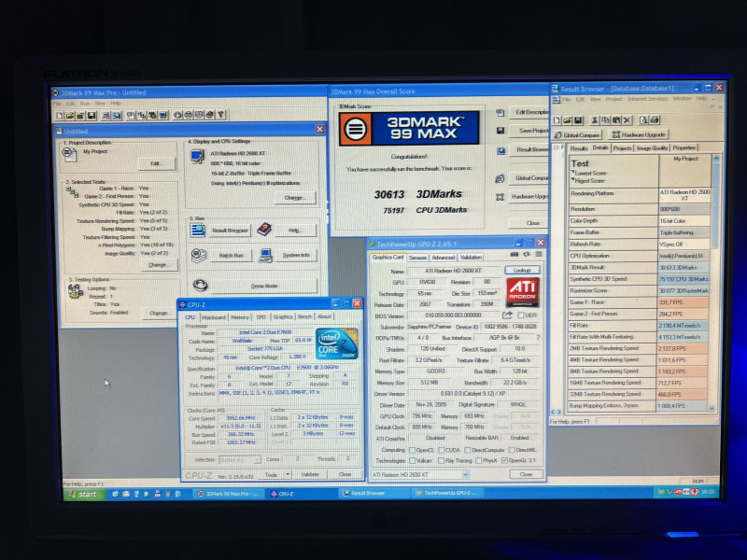Click the Result Browser vertical scrollbar
Image resolution: width=747 pixels, height=560 pixels.
[714, 283]
